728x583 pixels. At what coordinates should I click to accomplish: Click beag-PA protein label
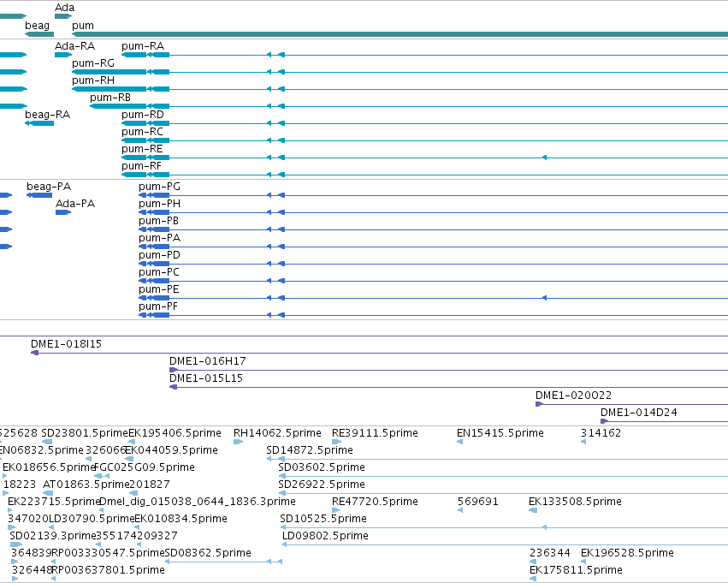pyautogui.click(x=49, y=187)
